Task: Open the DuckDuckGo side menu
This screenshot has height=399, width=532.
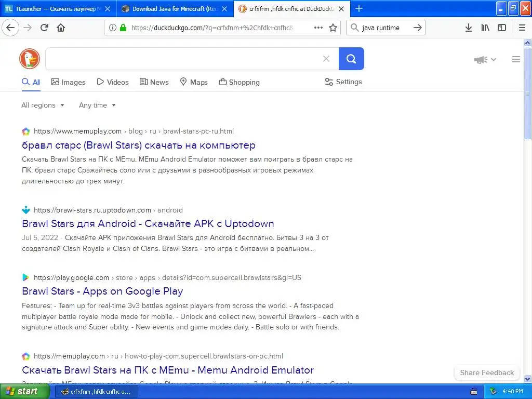Action: tap(516, 59)
